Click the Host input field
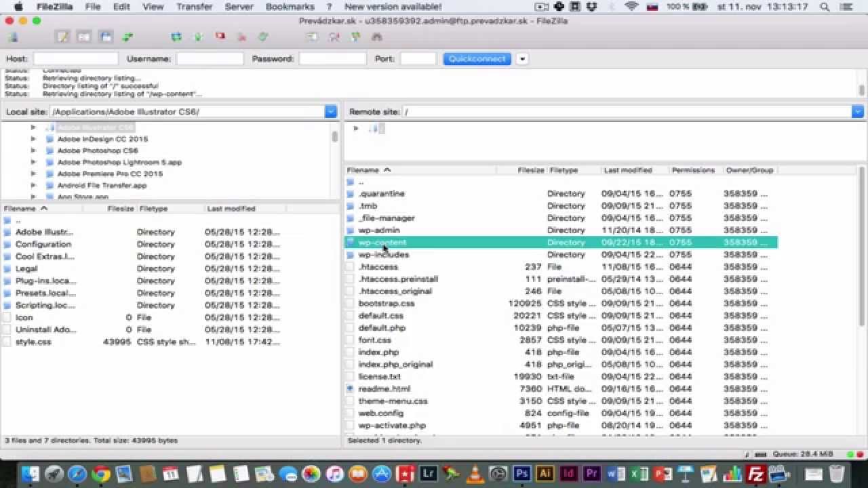The height and width of the screenshot is (488, 868). pos(76,59)
